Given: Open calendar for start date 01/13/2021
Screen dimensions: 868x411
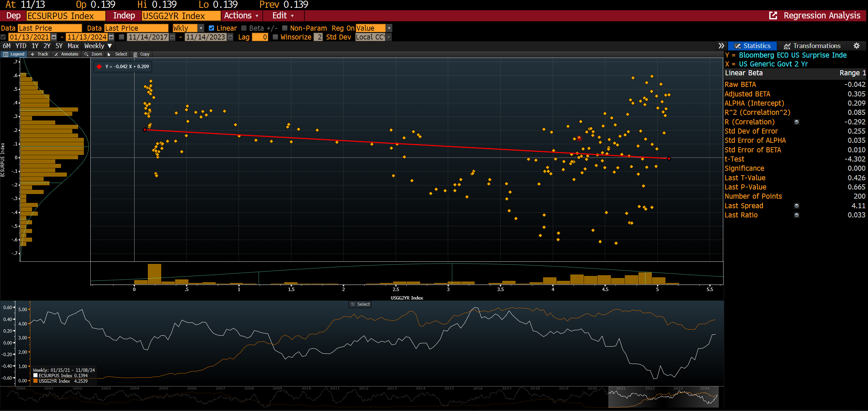Looking at the screenshot, I should (x=54, y=37).
